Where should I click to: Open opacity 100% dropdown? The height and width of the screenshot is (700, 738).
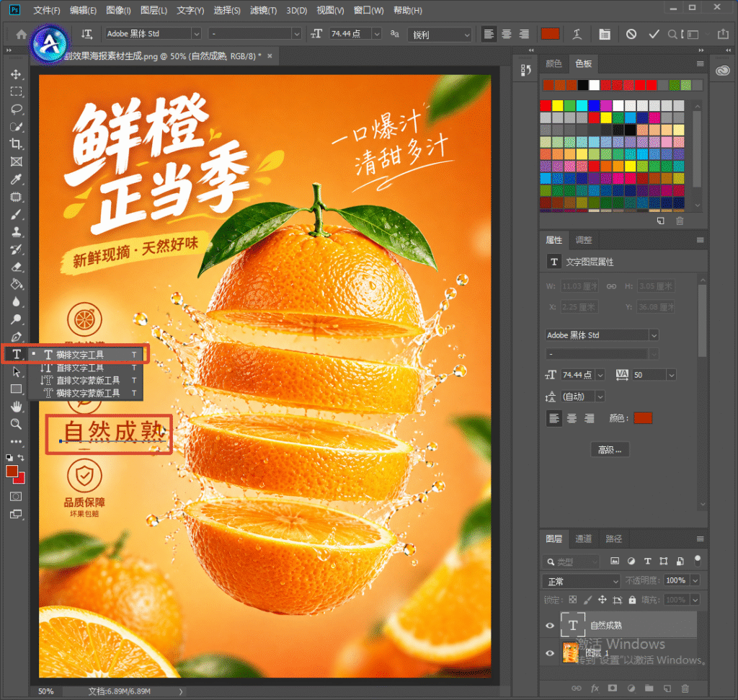tap(695, 581)
